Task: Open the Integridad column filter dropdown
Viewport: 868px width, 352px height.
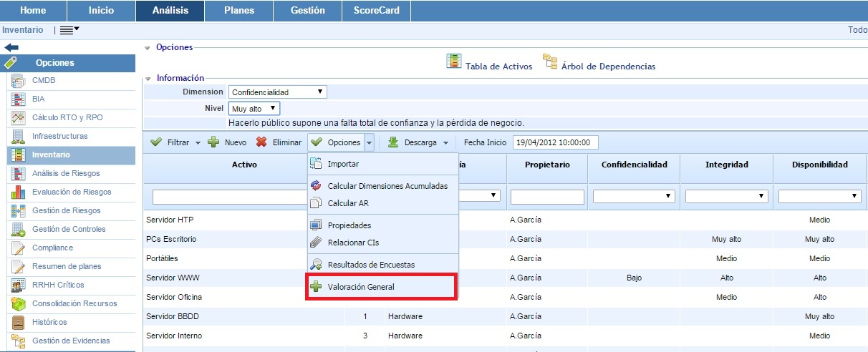Action: click(x=726, y=195)
